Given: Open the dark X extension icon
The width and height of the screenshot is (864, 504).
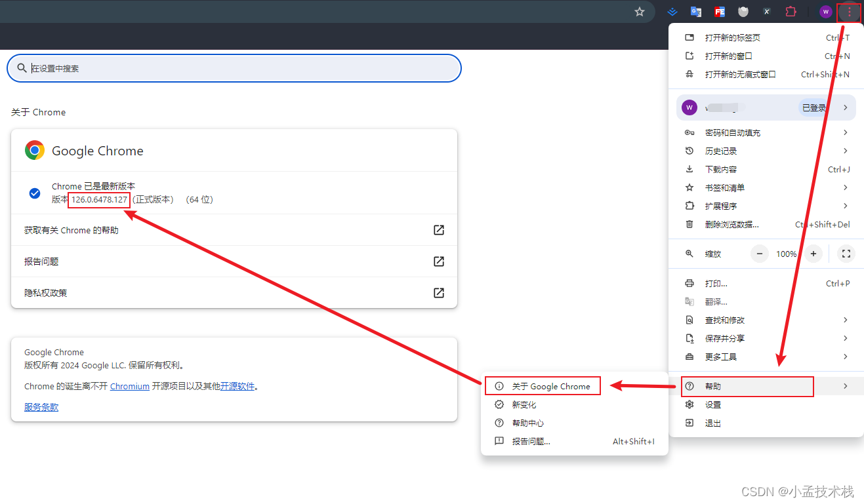Looking at the screenshot, I should pyautogui.click(x=767, y=12).
